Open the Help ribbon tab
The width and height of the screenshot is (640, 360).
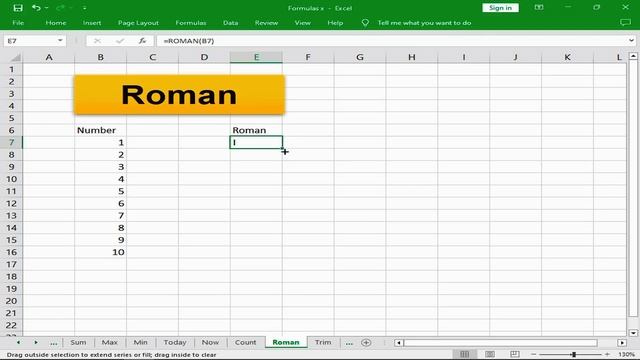(x=335, y=23)
